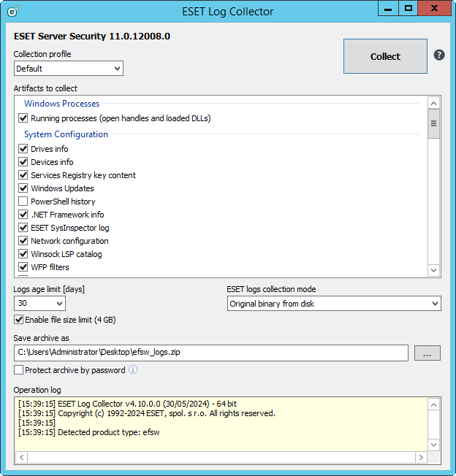Click the artifacts list scrollbar thumb
Image resolution: width=456 pixels, height=476 pixels.
coord(433,124)
